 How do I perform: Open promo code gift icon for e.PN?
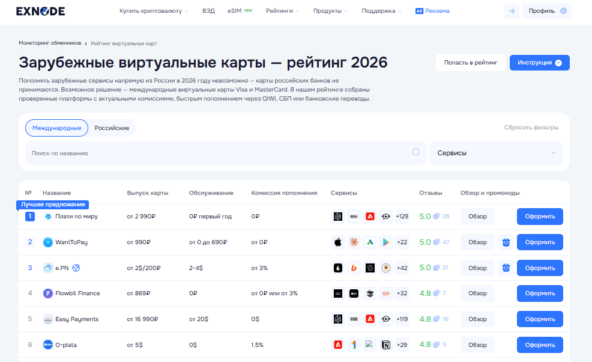(506, 268)
